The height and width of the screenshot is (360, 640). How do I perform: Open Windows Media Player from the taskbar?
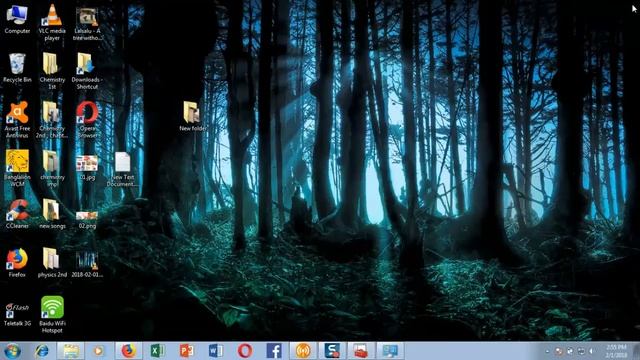pyautogui.click(x=98, y=351)
